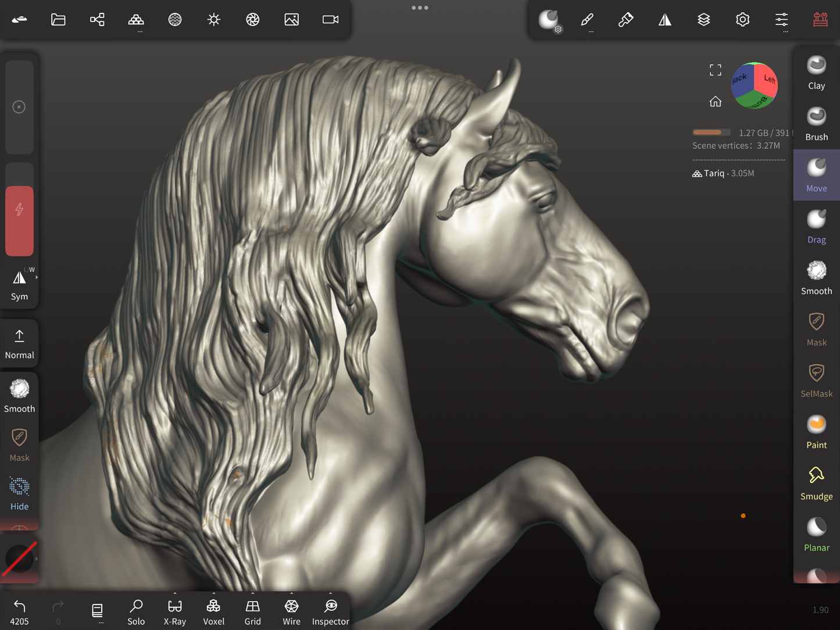Choose the Smudge tool
Viewport: 840px width, 630px height.
[x=816, y=483]
